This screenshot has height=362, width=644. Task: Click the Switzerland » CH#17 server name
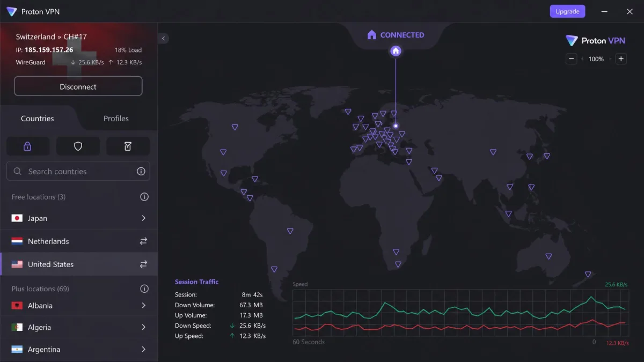(52, 36)
